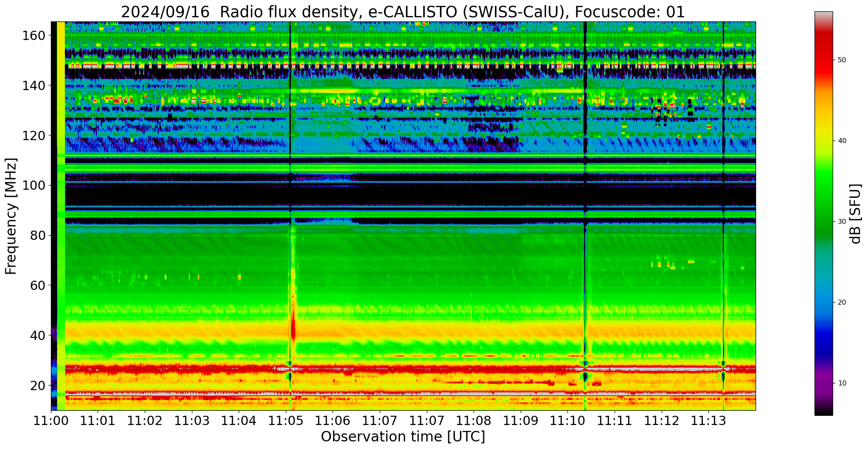Click the 11:01 time tick label
Image resolution: width=868 pixels, height=449 pixels.
click(x=98, y=420)
